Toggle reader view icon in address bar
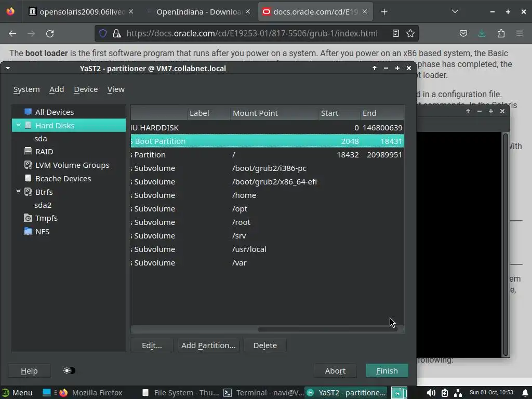The width and height of the screenshot is (532, 399). coord(395,33)
